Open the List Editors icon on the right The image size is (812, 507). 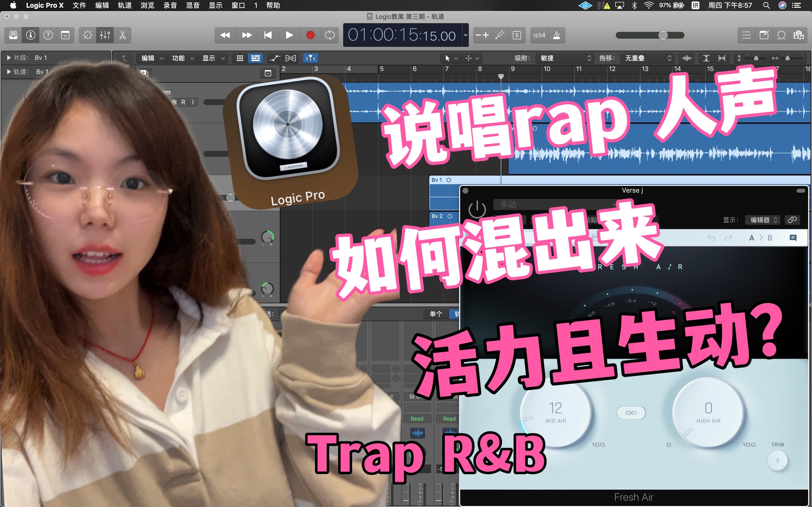[746, 35]
